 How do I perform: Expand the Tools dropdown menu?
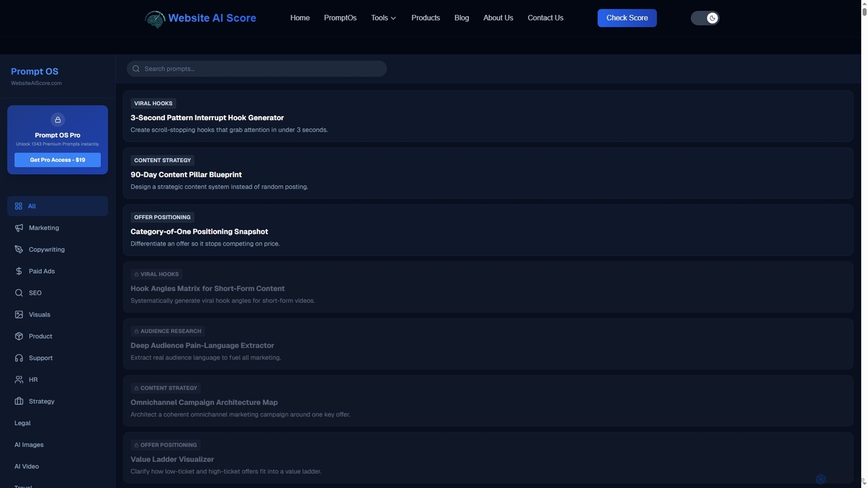(384, 18)
